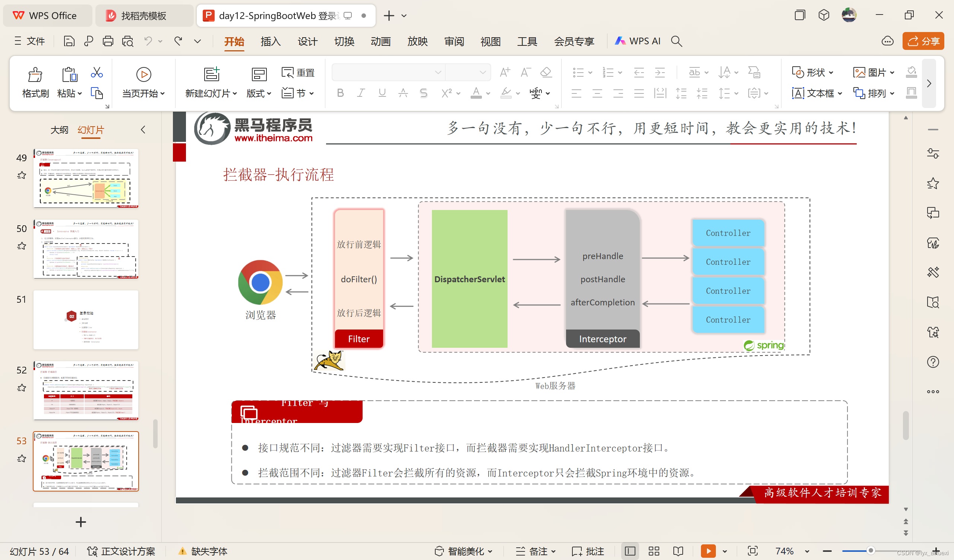Collapse the slide panel with chevron
954x560 pixels.
pyautogui.click(x=143, y=130)
